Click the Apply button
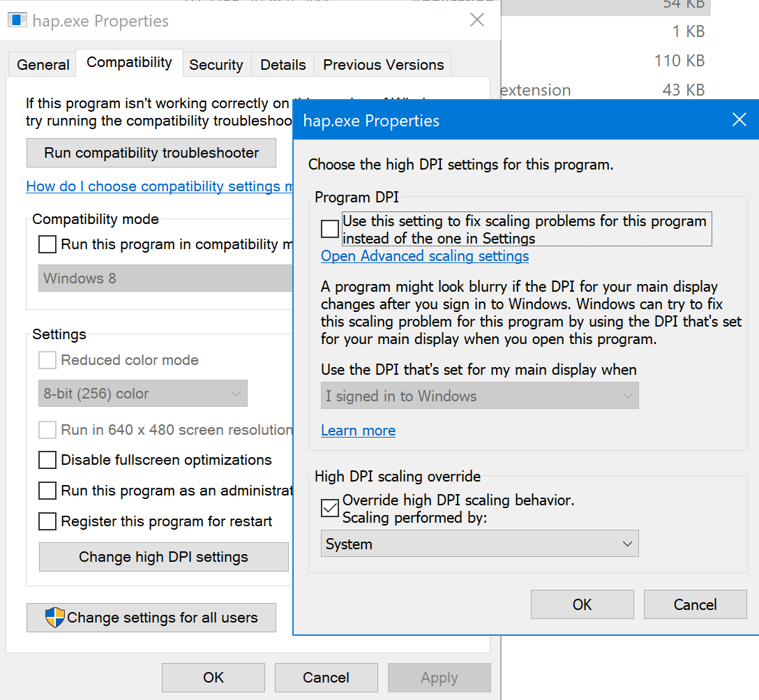The height and width of the screenshot is (700, 759). click(439, 677)
